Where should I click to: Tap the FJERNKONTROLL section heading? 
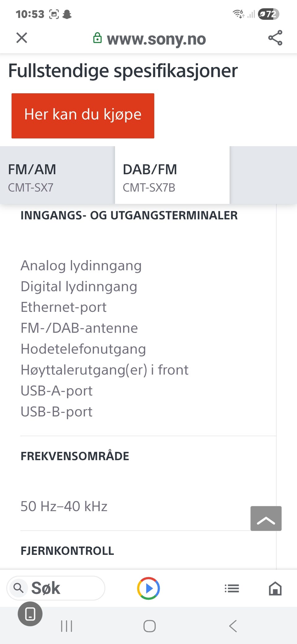[x=67, y=551]
